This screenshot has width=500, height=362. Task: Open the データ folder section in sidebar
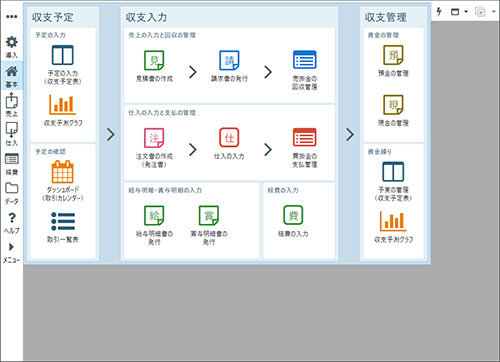click(x=12, y=193)
